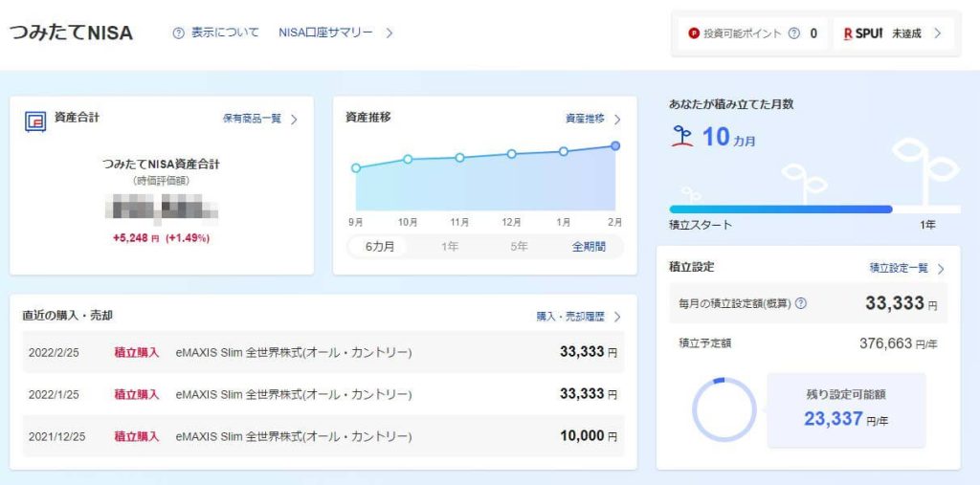Click the 9月 data point on the chart
The width and height of the screenshot is (980, 485).
[x=356, y=168]
